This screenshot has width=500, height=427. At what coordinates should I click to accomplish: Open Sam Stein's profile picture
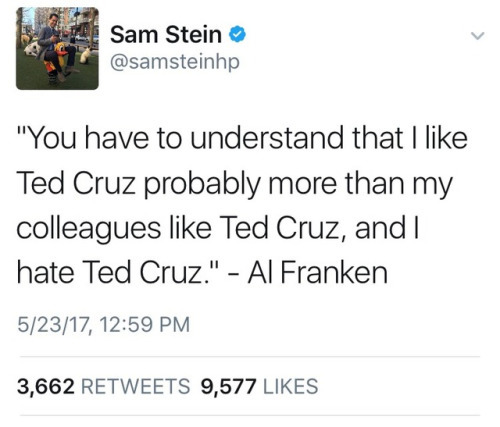57,48
